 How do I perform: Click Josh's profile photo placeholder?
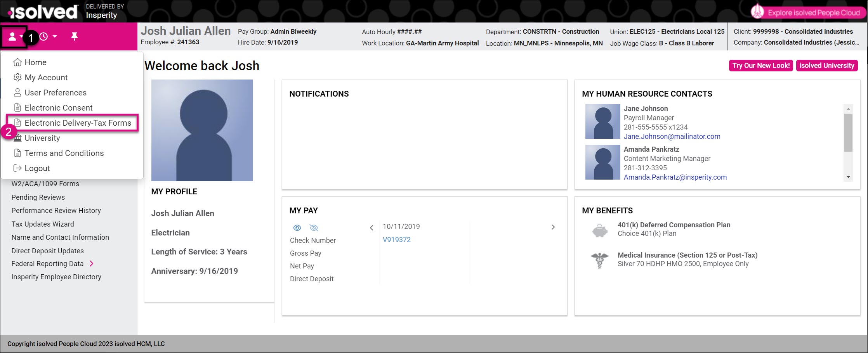pyautogui.click(x=202, y=130)
